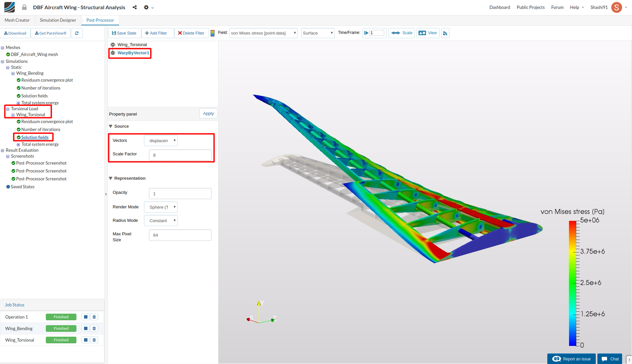Click the Save State button
Image resolution: width=632 pixels, height=364 pixels.
(124, 33)
